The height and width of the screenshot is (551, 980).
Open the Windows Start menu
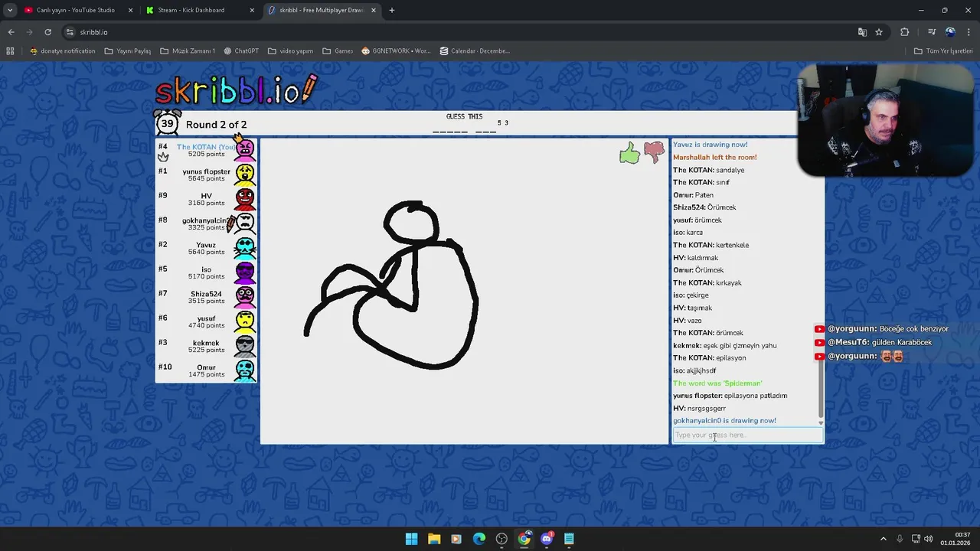[411, 539]
